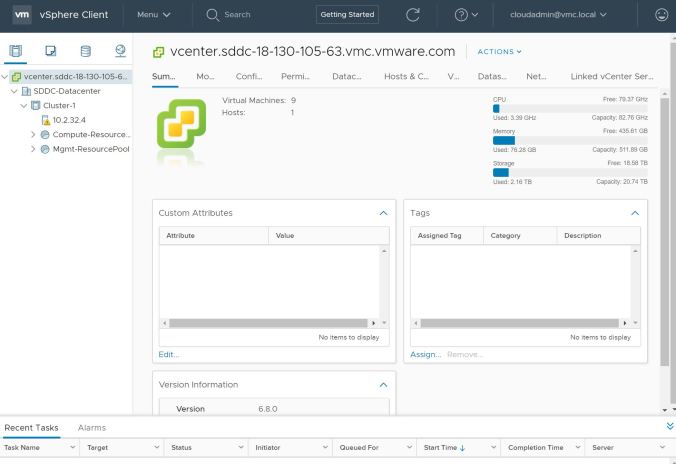Click the refresh icon in top bar

[413, 15]
